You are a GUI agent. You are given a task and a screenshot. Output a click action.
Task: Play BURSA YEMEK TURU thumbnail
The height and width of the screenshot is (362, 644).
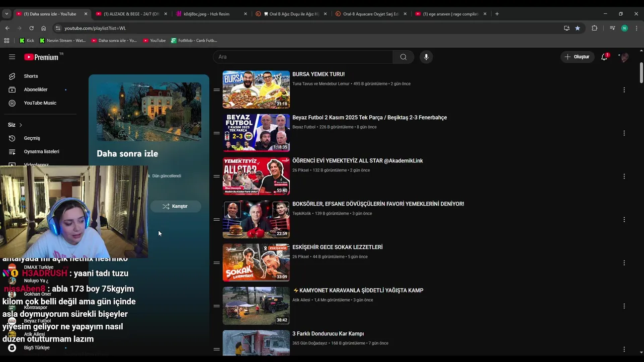[x=256, y=90]
